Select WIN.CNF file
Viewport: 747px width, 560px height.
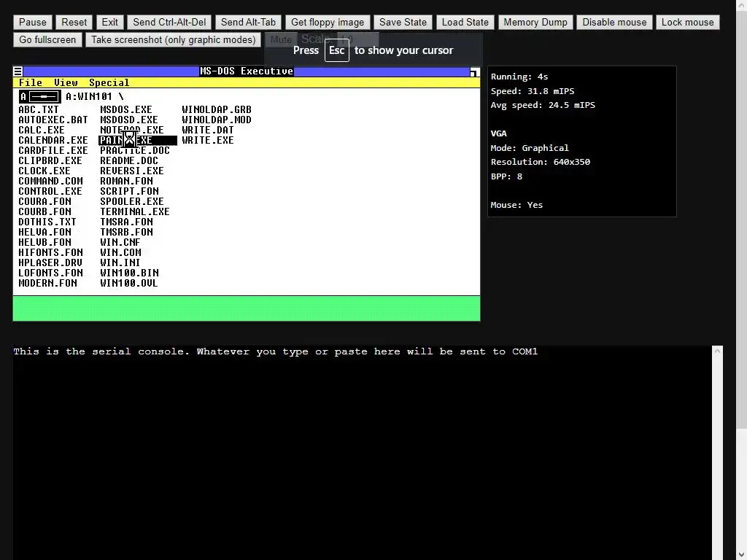(x=120, y=242)
